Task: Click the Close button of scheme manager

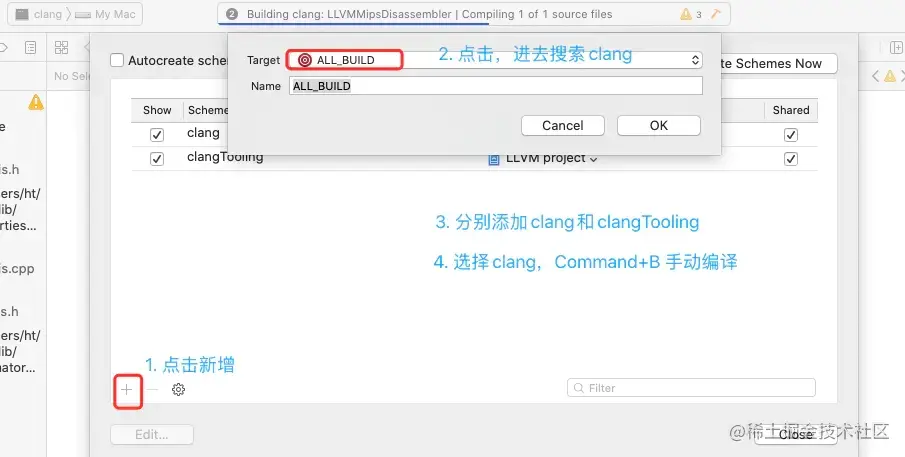Action: point(795,434)
